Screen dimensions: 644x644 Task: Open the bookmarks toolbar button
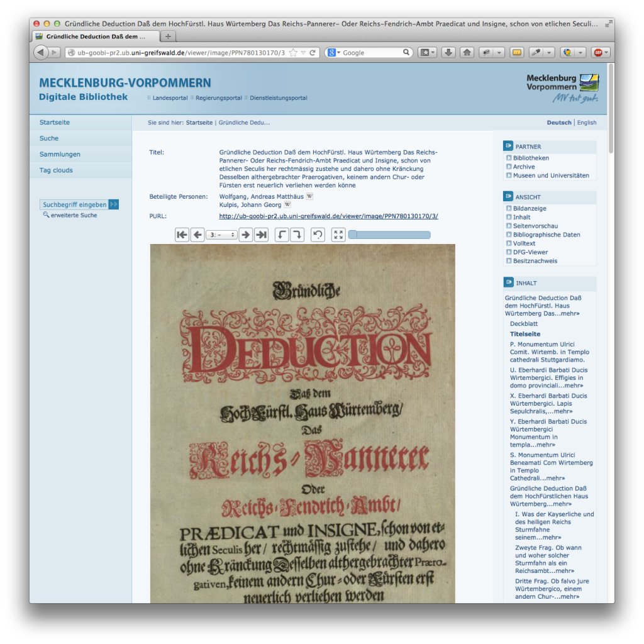427,53
